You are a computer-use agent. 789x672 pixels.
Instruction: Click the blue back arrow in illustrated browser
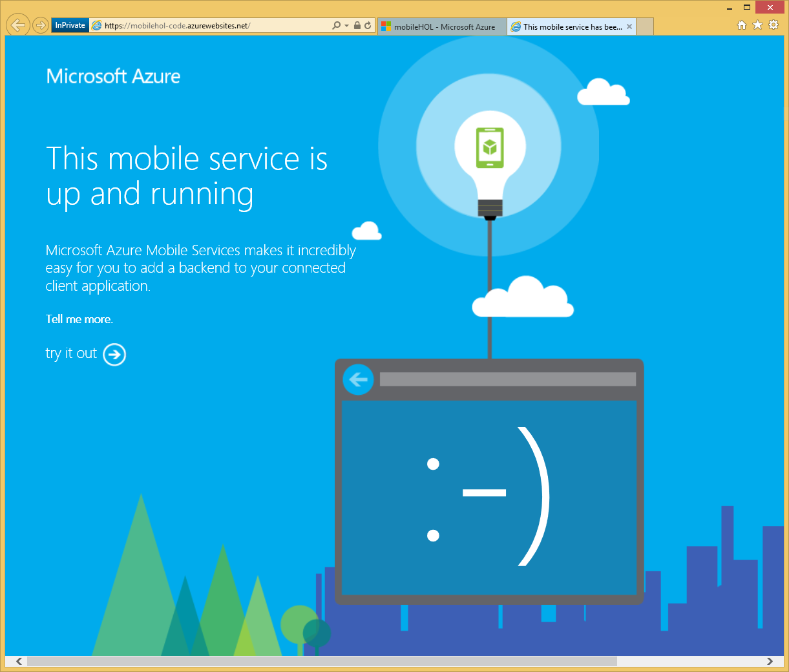[358, 379]
